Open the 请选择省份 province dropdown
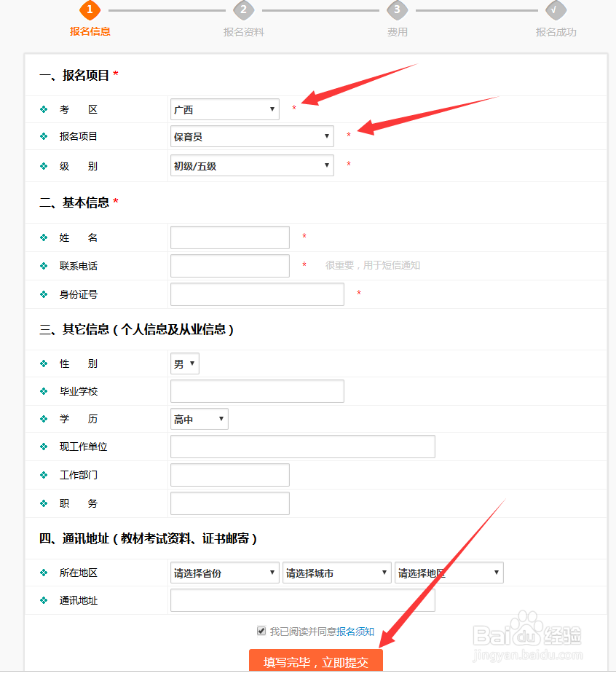 224,573
